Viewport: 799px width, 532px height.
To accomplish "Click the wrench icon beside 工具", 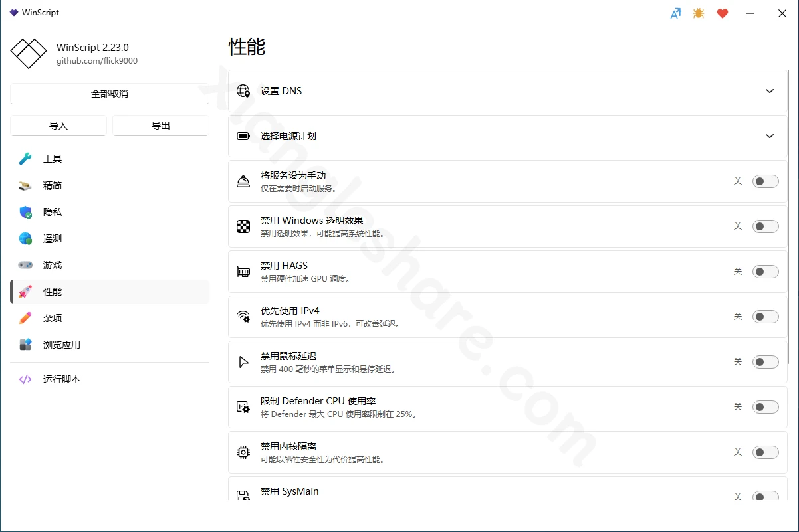I will (25, 159).
